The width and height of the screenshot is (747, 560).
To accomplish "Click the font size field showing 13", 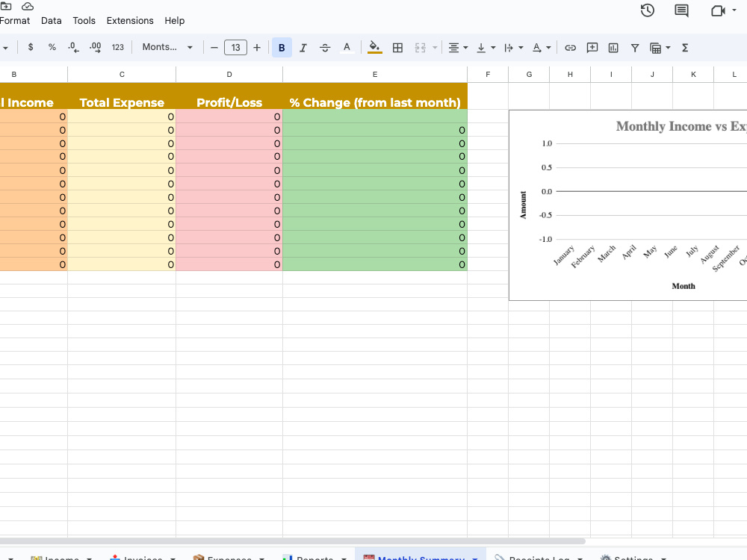I will (x=236, y=48).
